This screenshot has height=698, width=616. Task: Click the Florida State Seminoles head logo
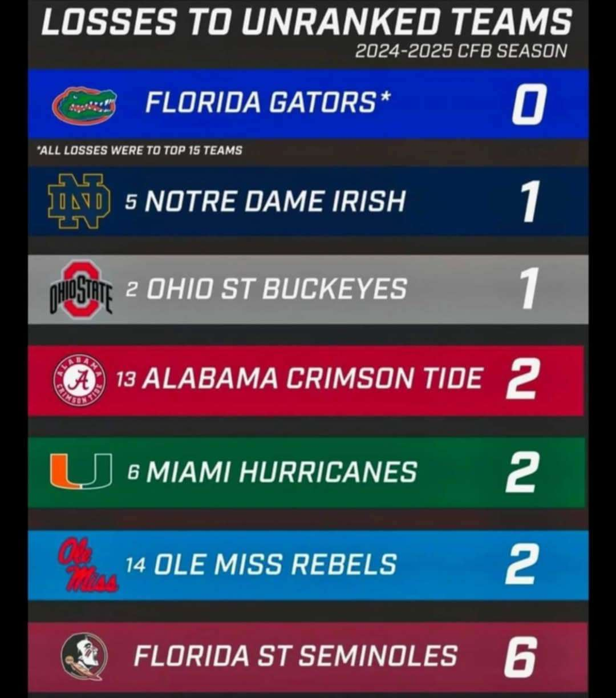click(84, 655)
